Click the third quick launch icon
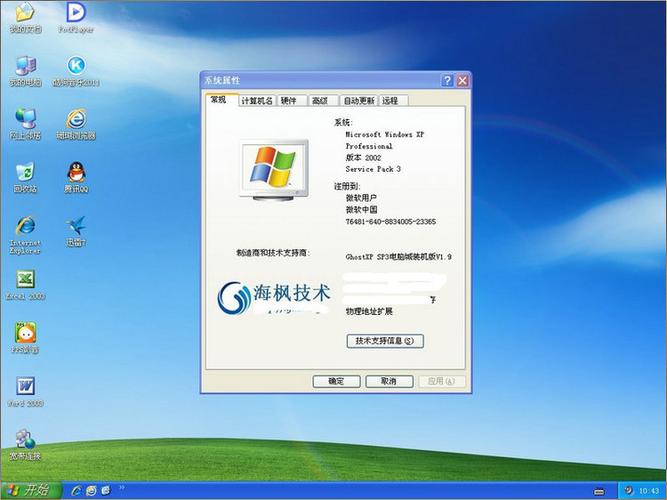The height and width of the screenshot is (500, 667). click(105, 490)
